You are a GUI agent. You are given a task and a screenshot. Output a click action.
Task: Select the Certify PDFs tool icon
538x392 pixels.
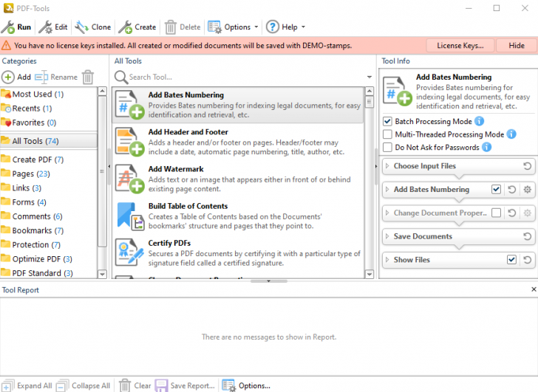click(x=129, y=252)
